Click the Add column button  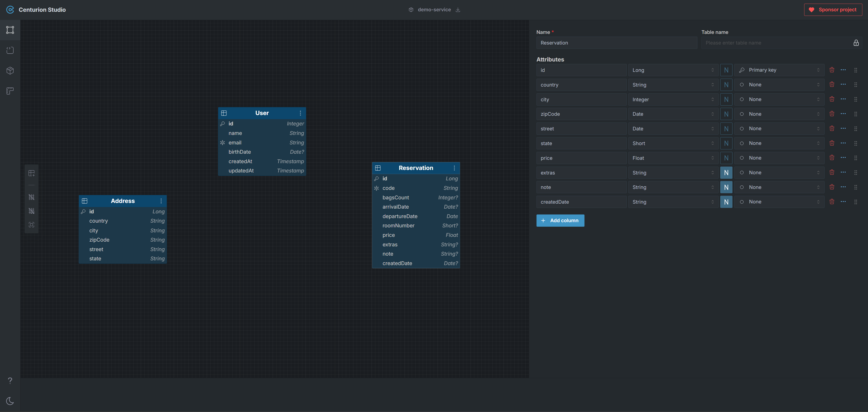pyautogui.click(x=560, y=221)
